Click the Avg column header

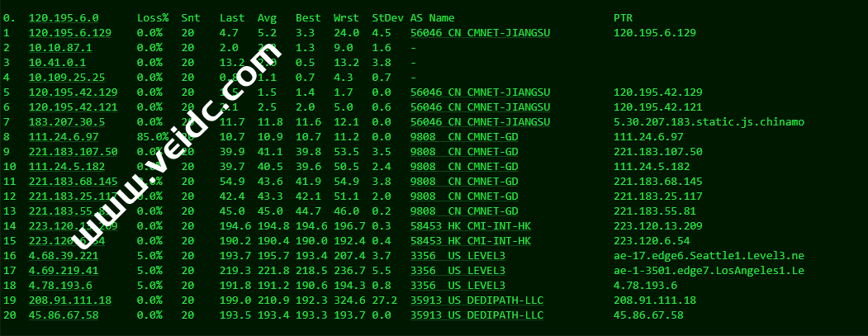pos(267,18)
